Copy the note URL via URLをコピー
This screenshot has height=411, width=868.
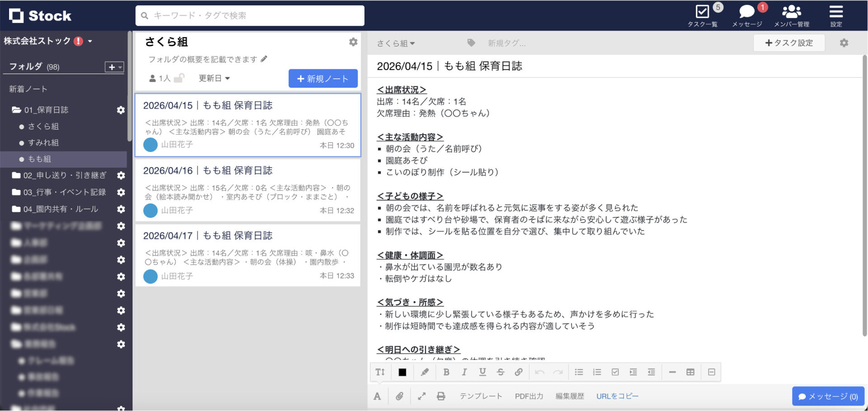coord(618,396)
